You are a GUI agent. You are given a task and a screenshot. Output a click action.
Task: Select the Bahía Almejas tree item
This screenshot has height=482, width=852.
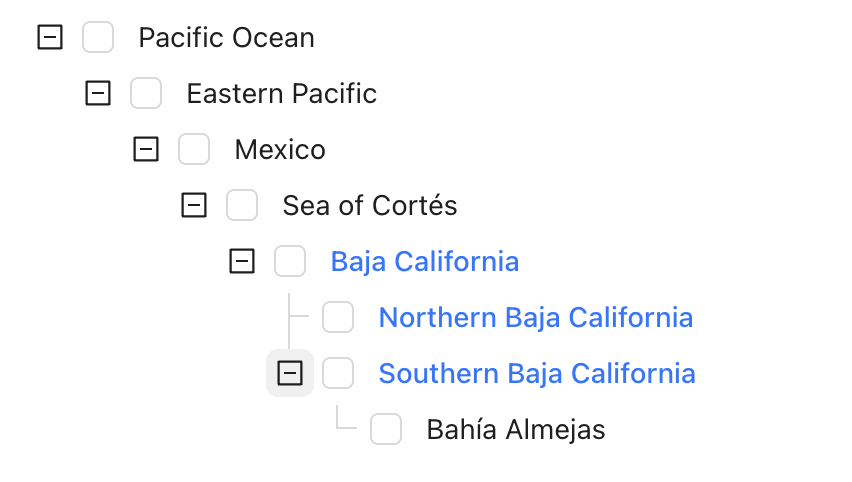point(516,430)
